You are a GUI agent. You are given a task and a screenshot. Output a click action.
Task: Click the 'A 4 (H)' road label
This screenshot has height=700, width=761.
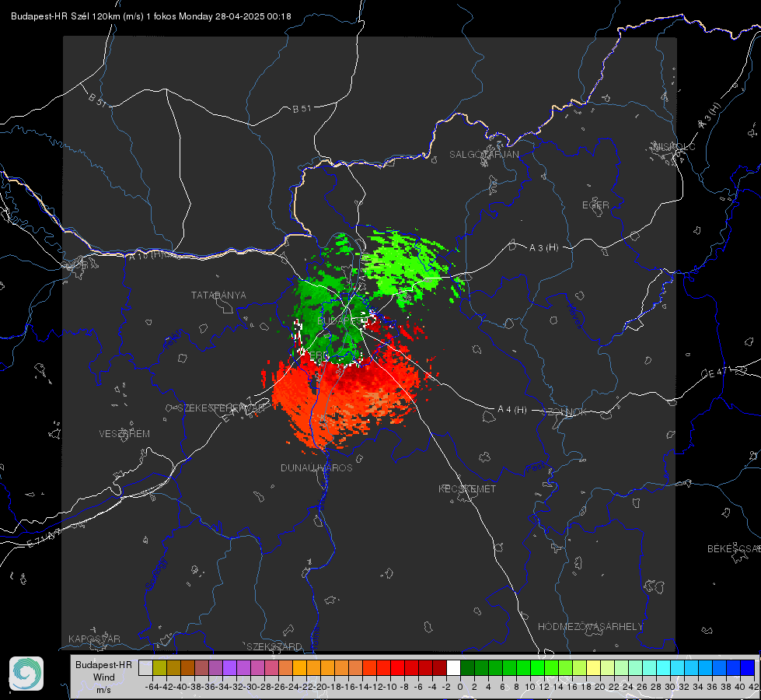512,410
